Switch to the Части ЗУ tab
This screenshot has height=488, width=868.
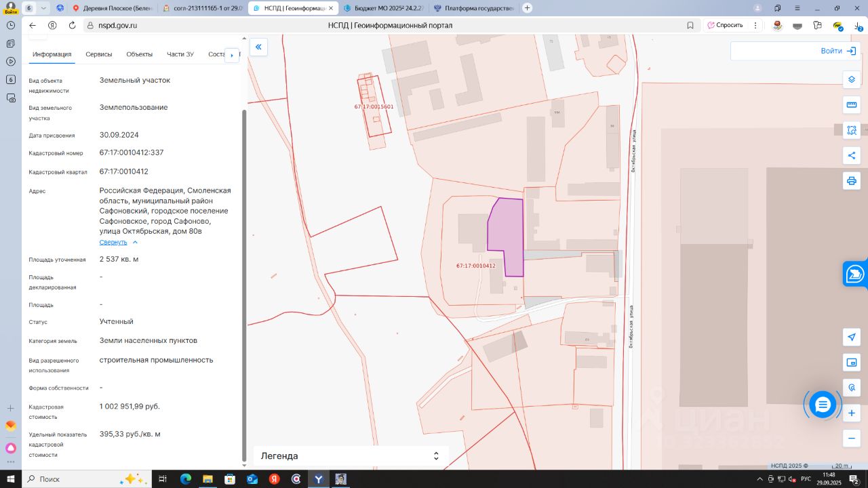180,54
